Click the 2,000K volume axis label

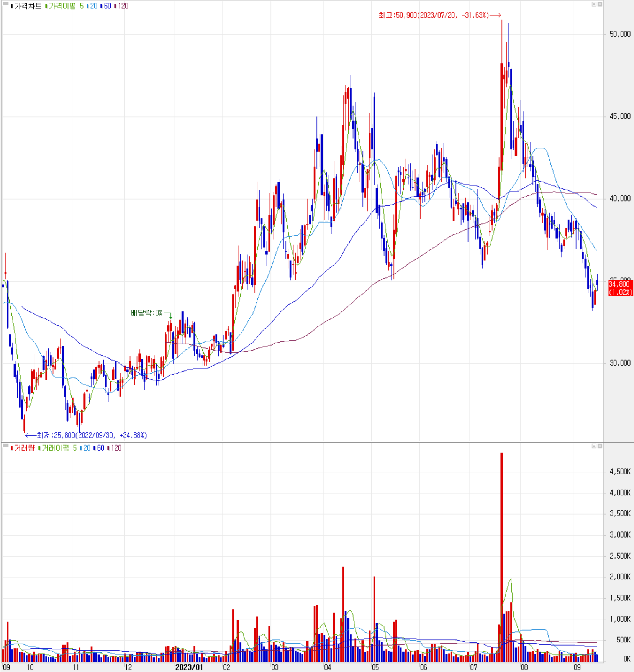(x=620, y=577)
